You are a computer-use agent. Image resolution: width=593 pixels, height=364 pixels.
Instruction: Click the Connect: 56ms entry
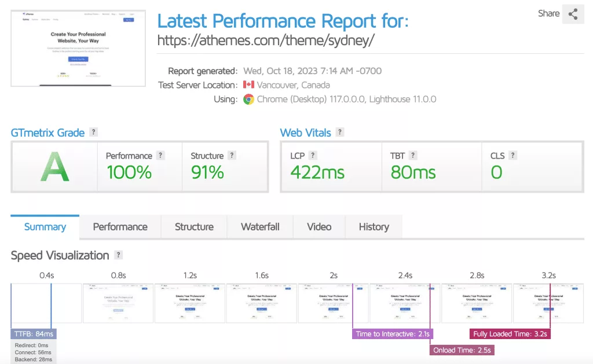coord(33,352)
